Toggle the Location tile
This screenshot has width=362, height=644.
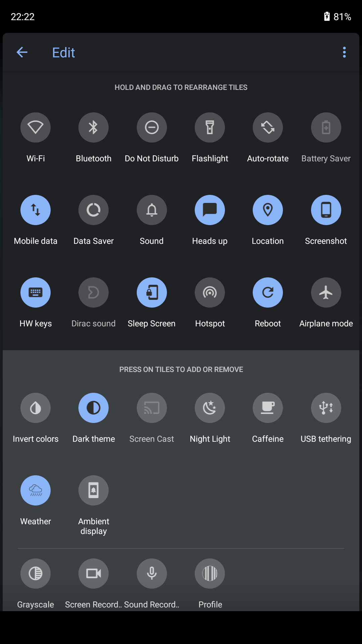point(268,210)
